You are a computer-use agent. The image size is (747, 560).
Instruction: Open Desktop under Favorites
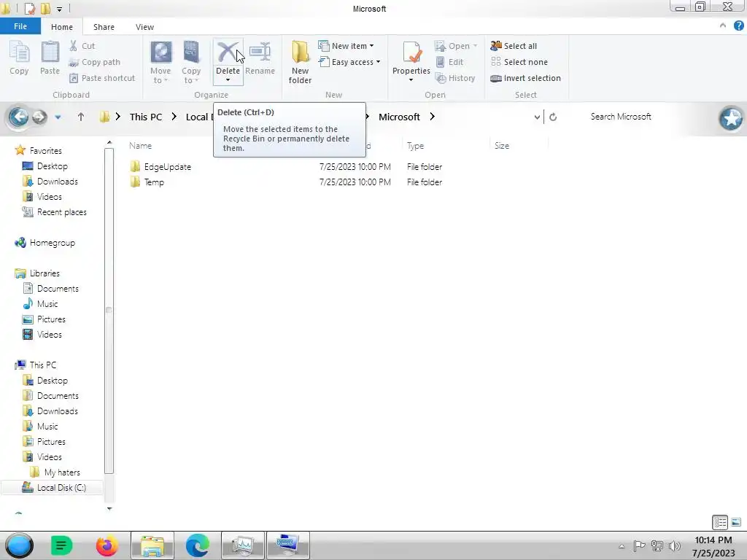53,166
